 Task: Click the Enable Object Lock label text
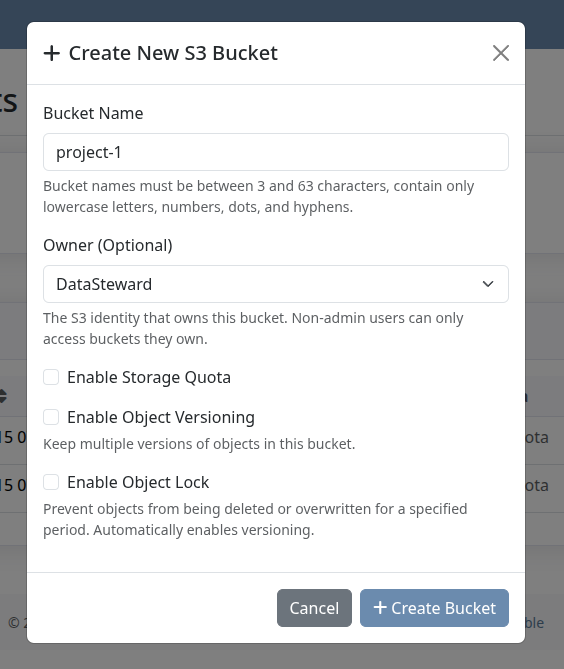click(138, 483)
